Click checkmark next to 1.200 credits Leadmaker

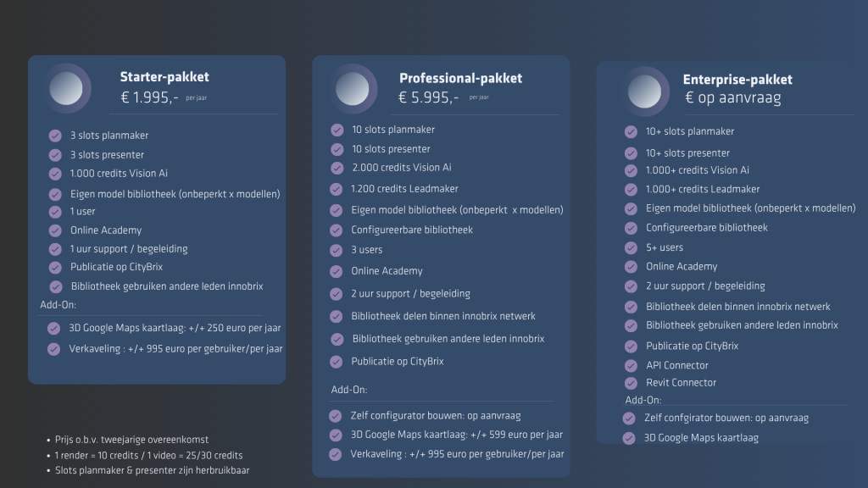coord(336,189)
